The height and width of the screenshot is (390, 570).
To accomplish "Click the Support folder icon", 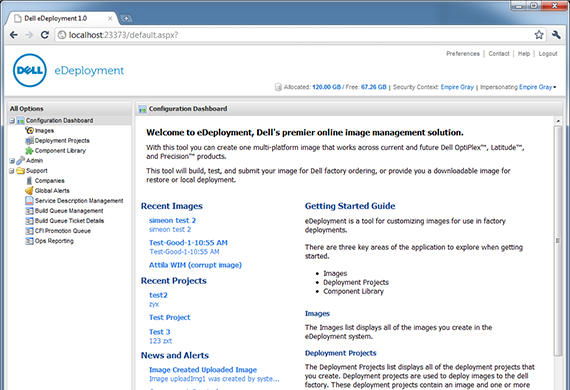I will point(21,170).
